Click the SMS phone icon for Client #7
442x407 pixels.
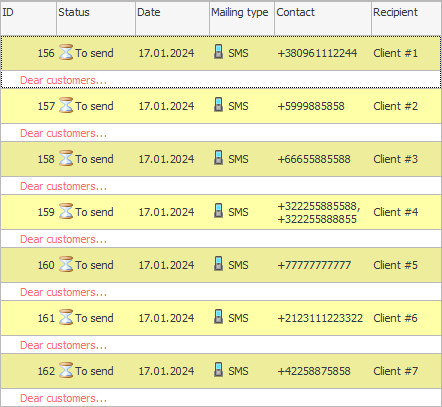[x=218, y=370]
